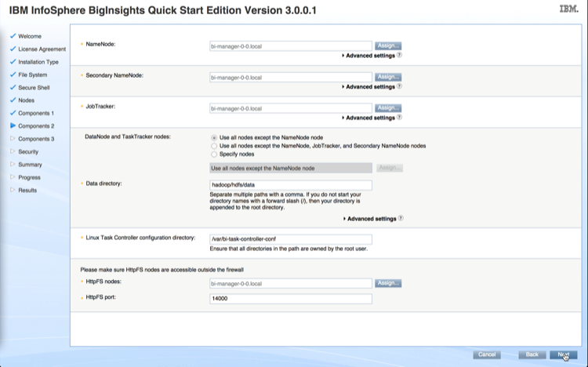Click the HttpFS firewall notice text
This screenshot has width=588, height=367.
coord(162,270)
